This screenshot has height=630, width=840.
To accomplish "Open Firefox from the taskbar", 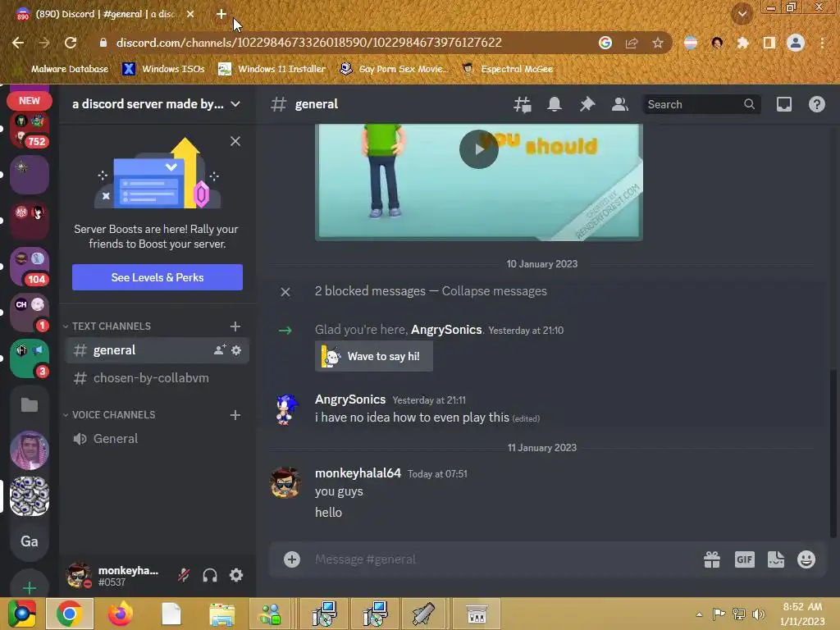I will 121,614.
